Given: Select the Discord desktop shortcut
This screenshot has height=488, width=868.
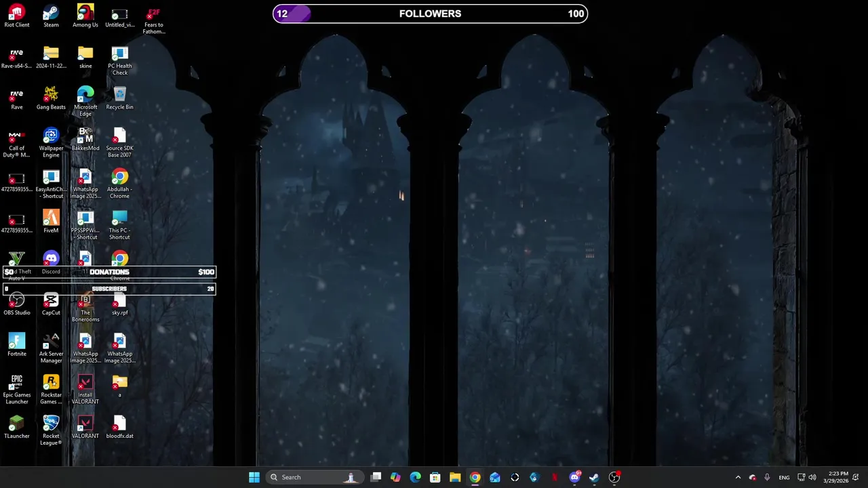Looking at the screenshot, I should (x=51, y=263).
